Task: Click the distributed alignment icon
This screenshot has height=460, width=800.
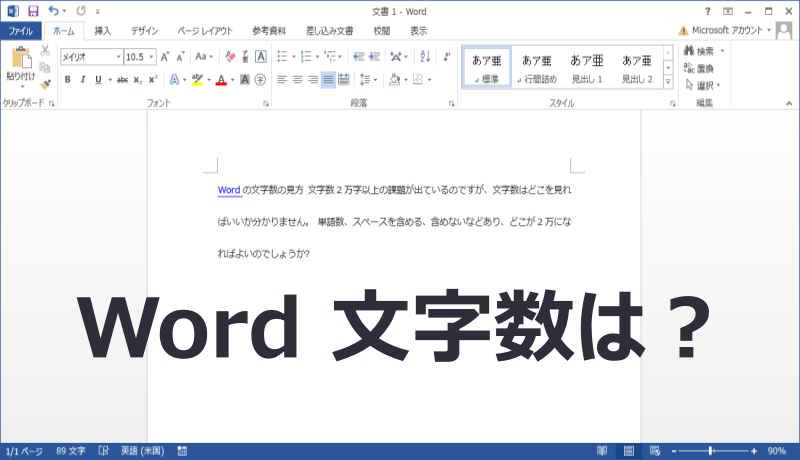Action: click(x=344, y=80)
